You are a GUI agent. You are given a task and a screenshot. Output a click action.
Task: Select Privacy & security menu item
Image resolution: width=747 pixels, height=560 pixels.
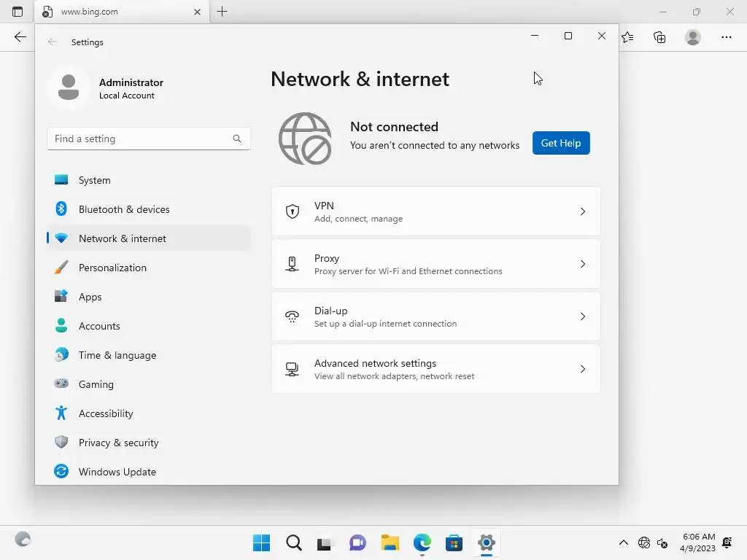coord(149,443)
